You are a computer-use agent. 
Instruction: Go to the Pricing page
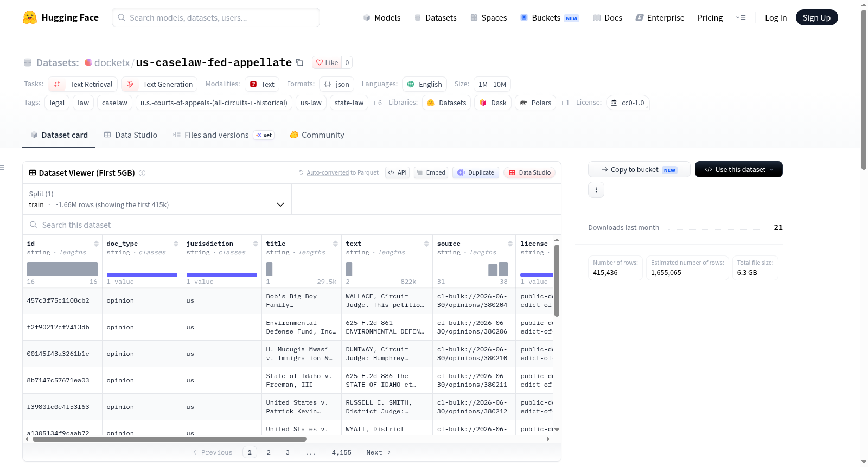click(710, 17)
